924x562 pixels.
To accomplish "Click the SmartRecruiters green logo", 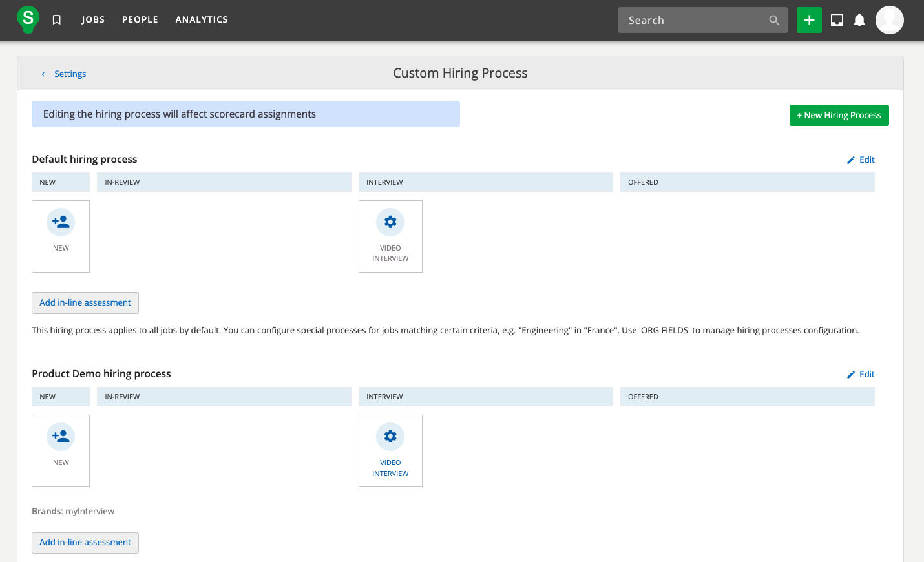I will (x=28, y=19).
